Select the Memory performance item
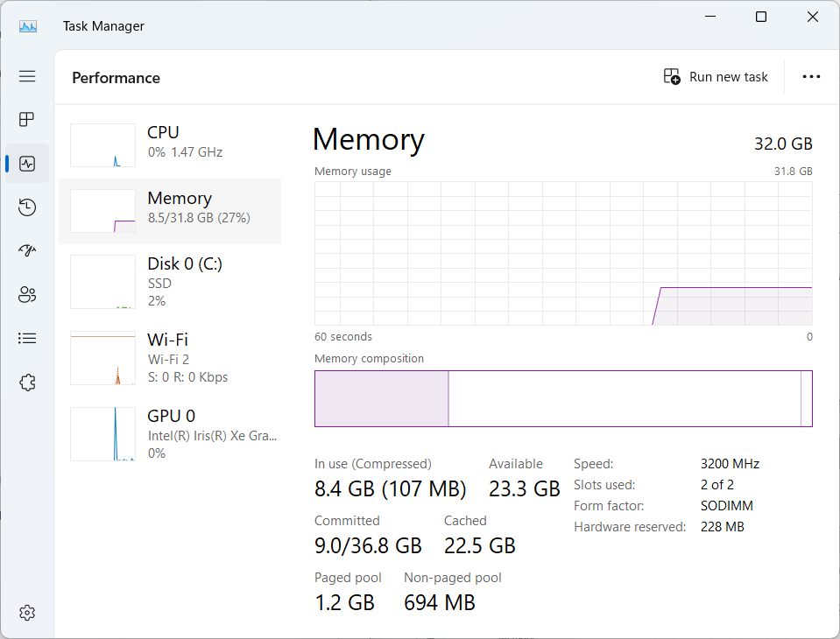840x639 pixels. (170, 211)
